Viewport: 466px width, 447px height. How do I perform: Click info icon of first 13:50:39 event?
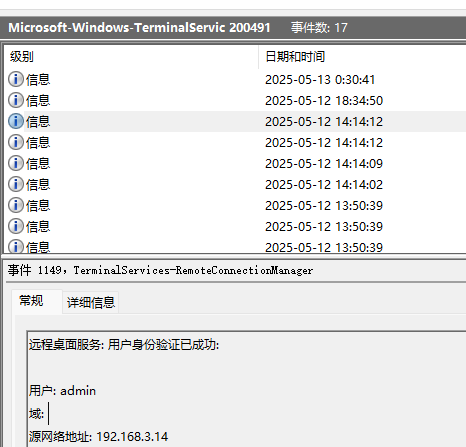(16, 205)
